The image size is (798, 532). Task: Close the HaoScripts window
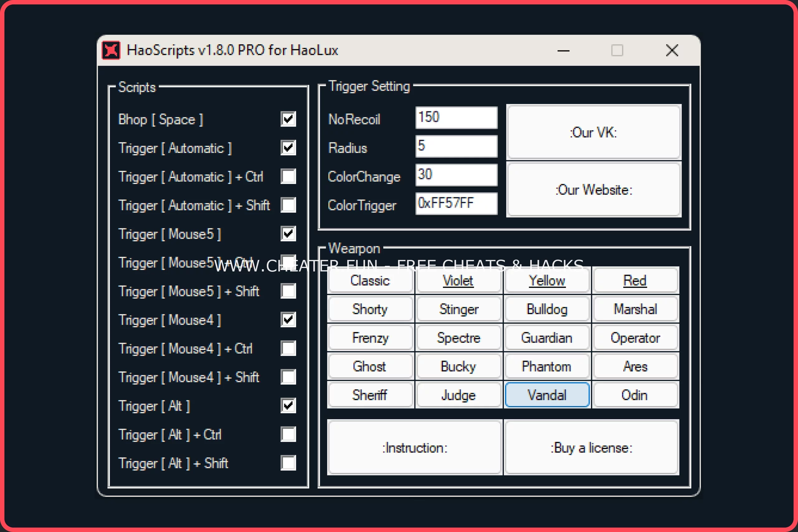click(x=672, y=50)
